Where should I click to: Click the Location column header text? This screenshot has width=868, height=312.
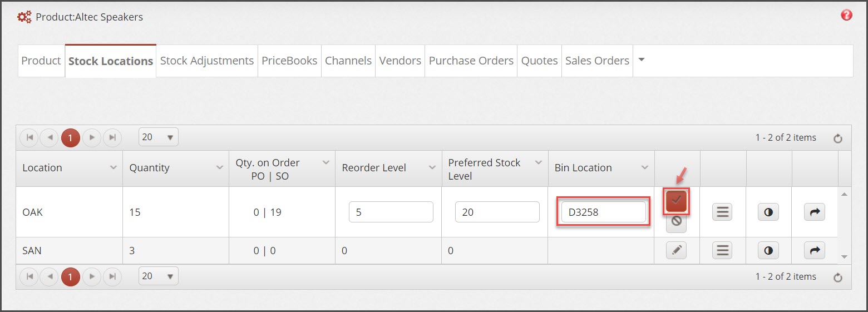point(42,168)
